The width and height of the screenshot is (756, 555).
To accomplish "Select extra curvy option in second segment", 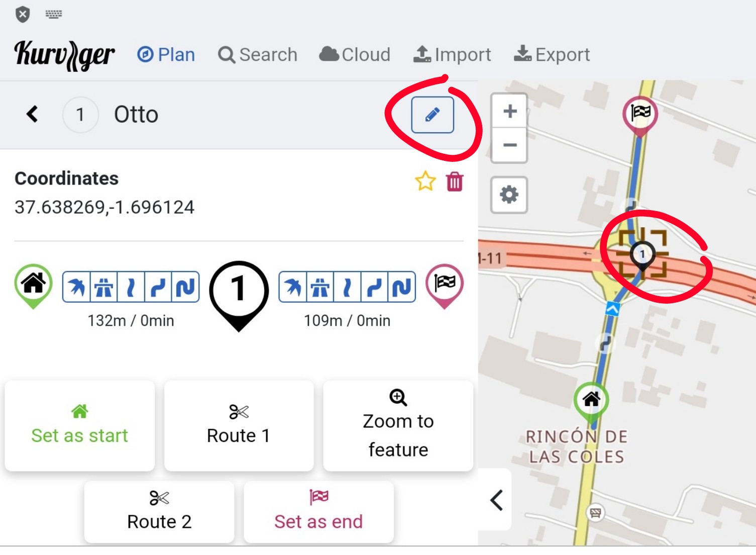I will 402,287.
